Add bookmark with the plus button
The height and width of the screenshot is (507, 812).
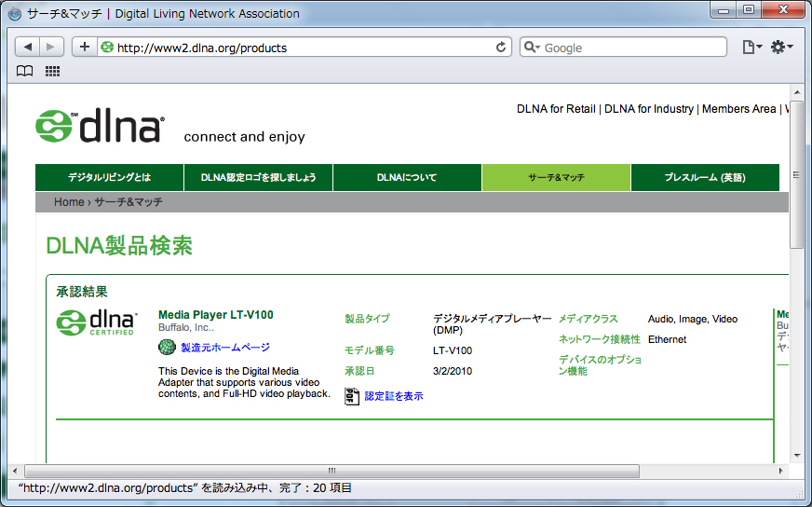click(85, 48)
